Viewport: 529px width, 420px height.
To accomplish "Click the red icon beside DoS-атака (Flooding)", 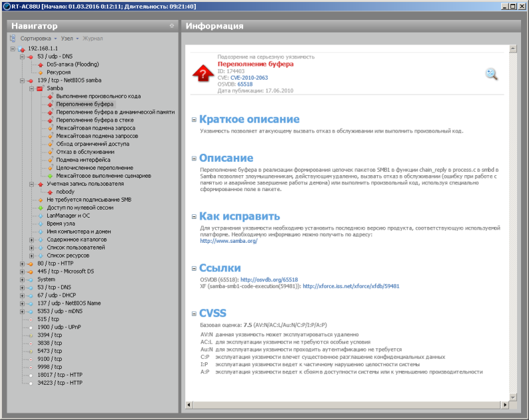I will pyautogui.click(x=40, y=65).
